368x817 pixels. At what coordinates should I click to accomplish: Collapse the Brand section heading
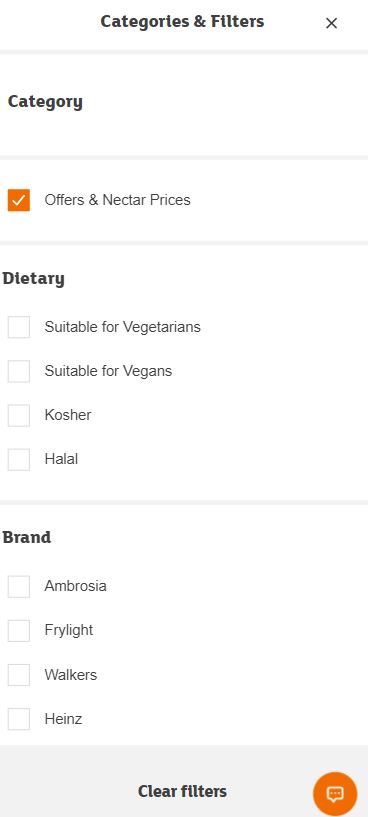(x=27, y=537)
